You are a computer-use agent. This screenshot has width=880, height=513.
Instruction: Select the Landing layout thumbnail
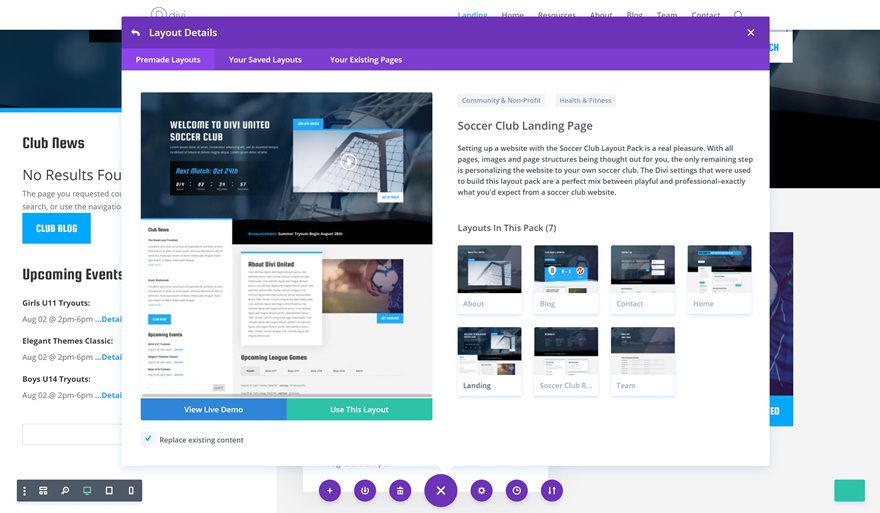pos(489,361)
